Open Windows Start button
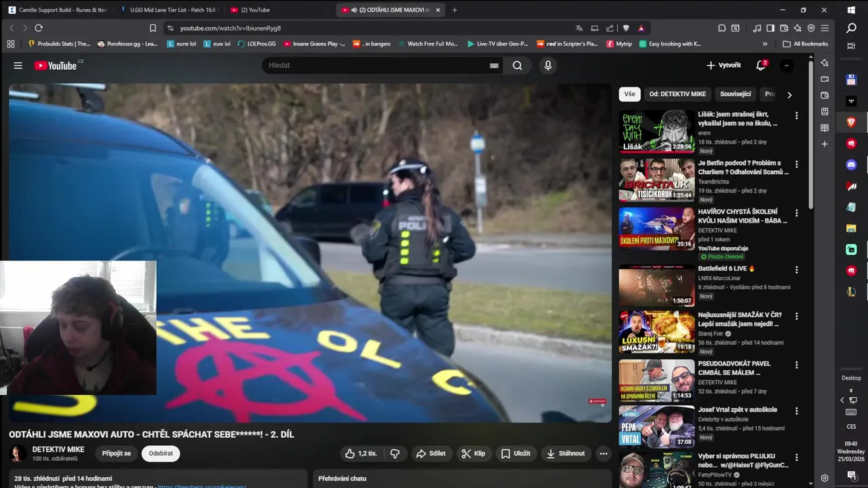The height and width of the screenshot is (488, 868). 851,10
